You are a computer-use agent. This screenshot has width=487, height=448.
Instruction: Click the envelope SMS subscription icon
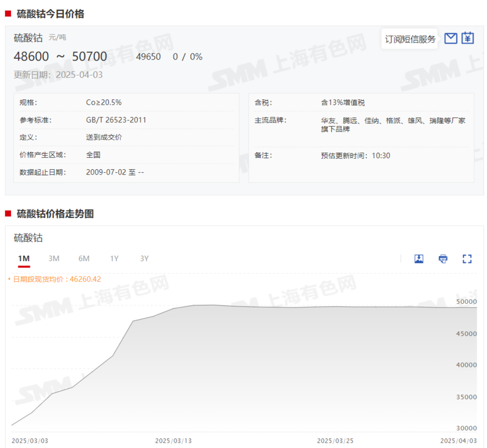click(x=450, y=38)
